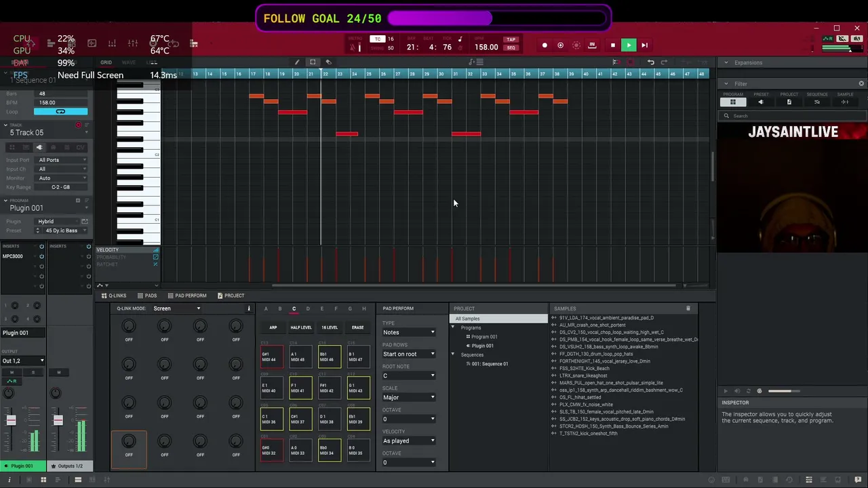The height and width of the screenshot is (488, 868).
Task: Click the Overdub button in transport
Action: [560, 45]
